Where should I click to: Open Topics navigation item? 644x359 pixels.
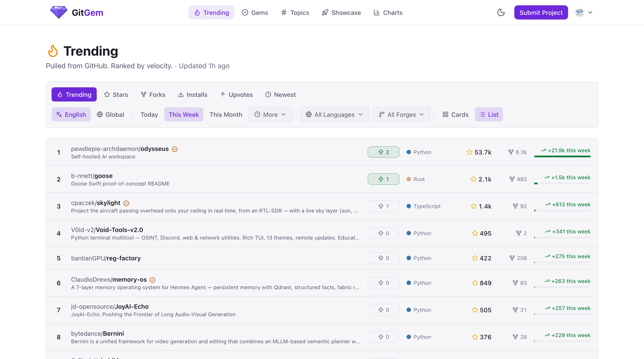pyautogui.click(x=295, y=12)
